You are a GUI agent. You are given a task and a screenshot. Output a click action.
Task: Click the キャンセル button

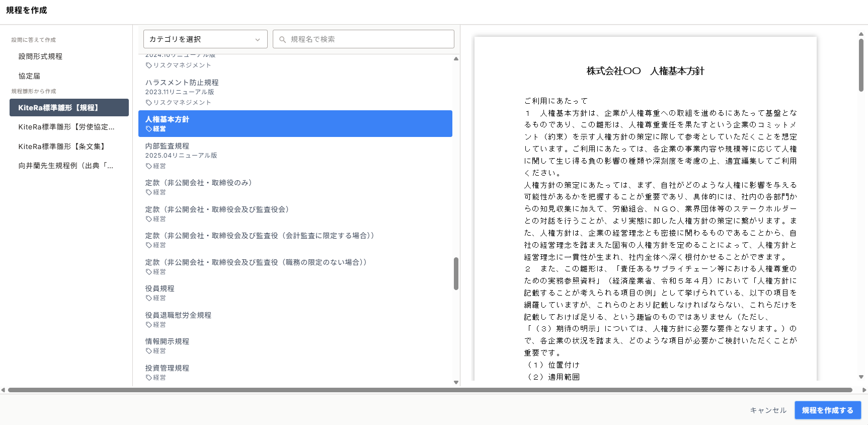click(768, 410)
